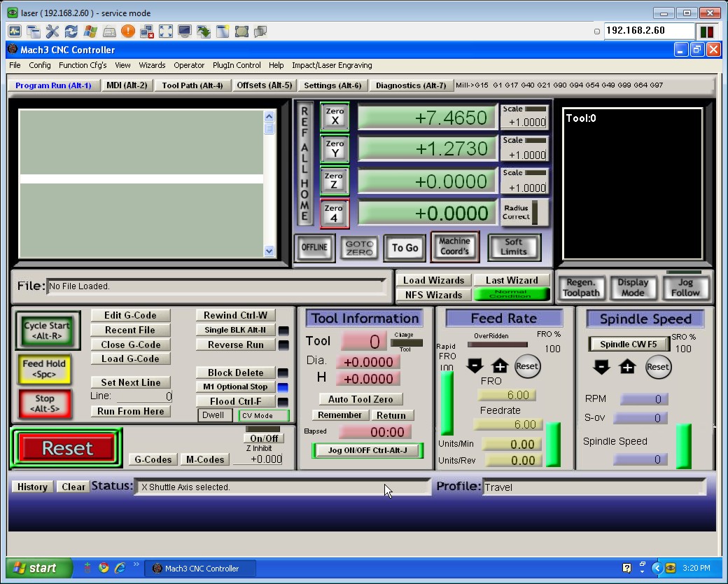Click the VNC eye tray icon
Image resolution: width=728 pixels, height=584 pixels.
(671, 568)
